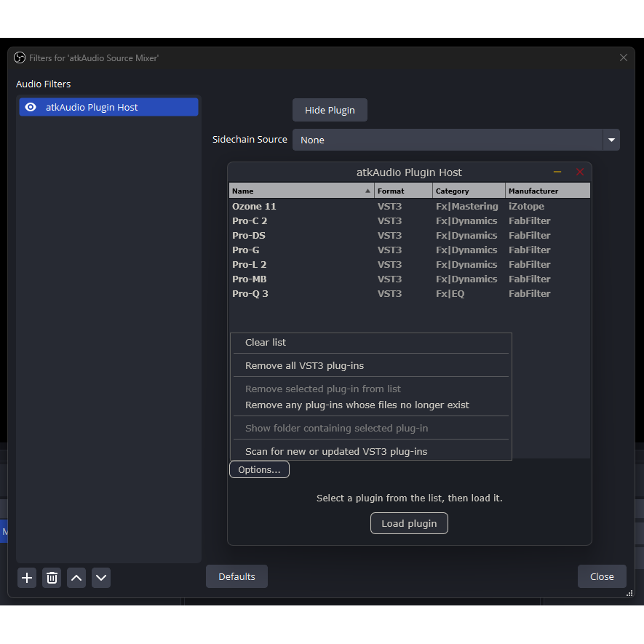Select the Pro-G plugin row

(x=410, y=250)
